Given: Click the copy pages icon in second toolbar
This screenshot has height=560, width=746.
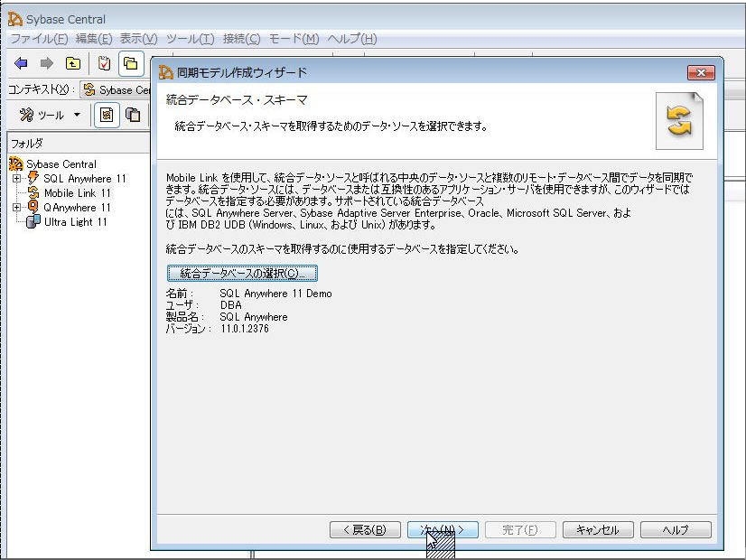Looking at the screenshot, I should (x=133, y=115).
